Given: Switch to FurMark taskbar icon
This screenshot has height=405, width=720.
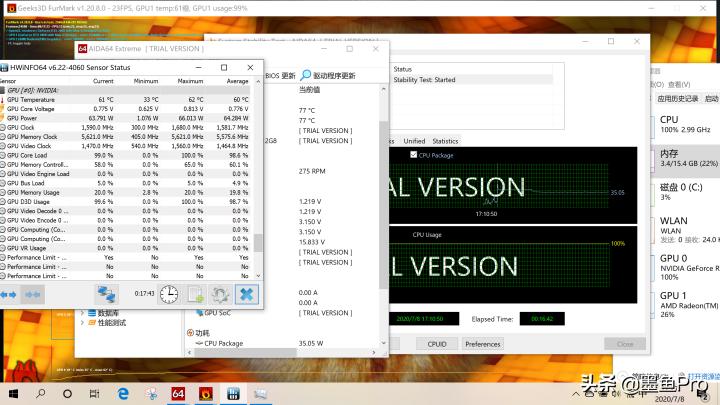Looking at the screenshot, I should (205, 394).
